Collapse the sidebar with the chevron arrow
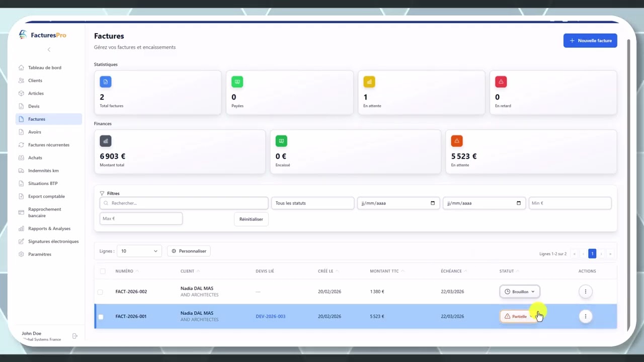Image resolution: width=644 pixels, height=362 pixels. point(49,49)
